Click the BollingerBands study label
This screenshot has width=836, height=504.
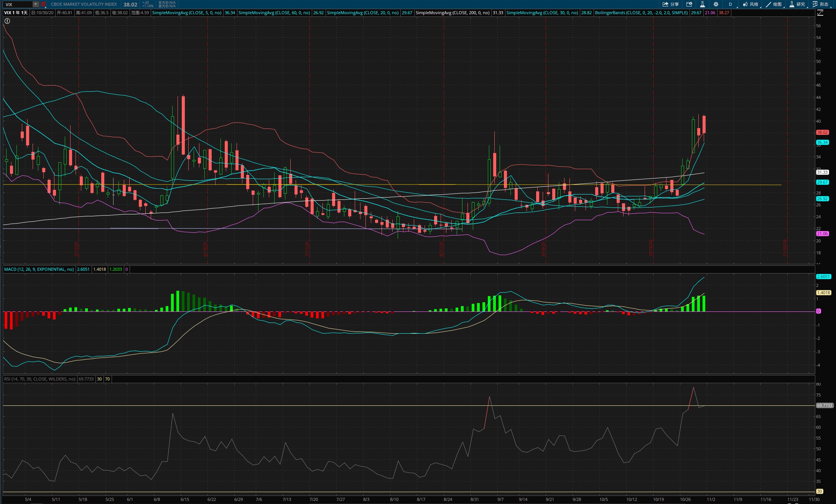641,13
